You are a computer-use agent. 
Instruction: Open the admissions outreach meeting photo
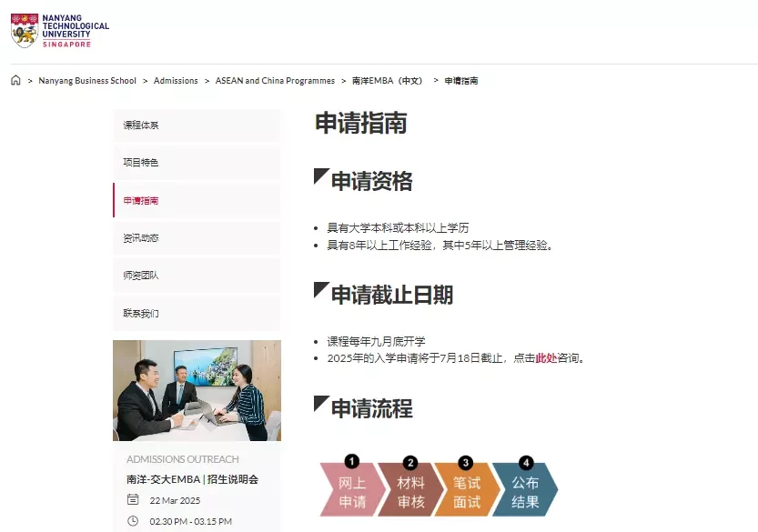point(197,390)
